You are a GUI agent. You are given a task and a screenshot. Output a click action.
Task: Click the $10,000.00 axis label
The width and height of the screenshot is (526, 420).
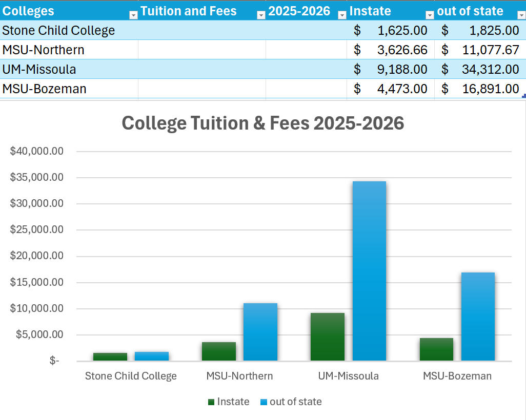tap(36, 308)
